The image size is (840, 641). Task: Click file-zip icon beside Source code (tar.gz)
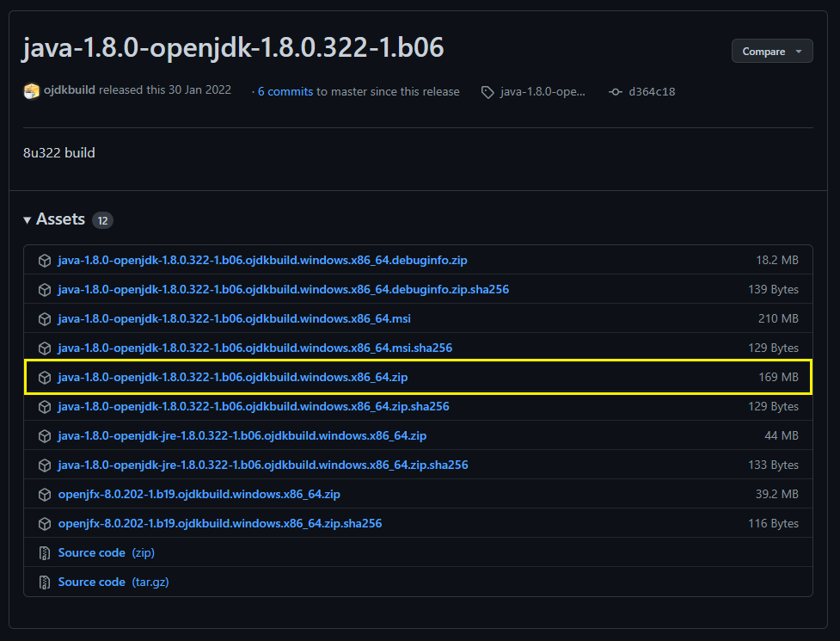coord(45,582)
